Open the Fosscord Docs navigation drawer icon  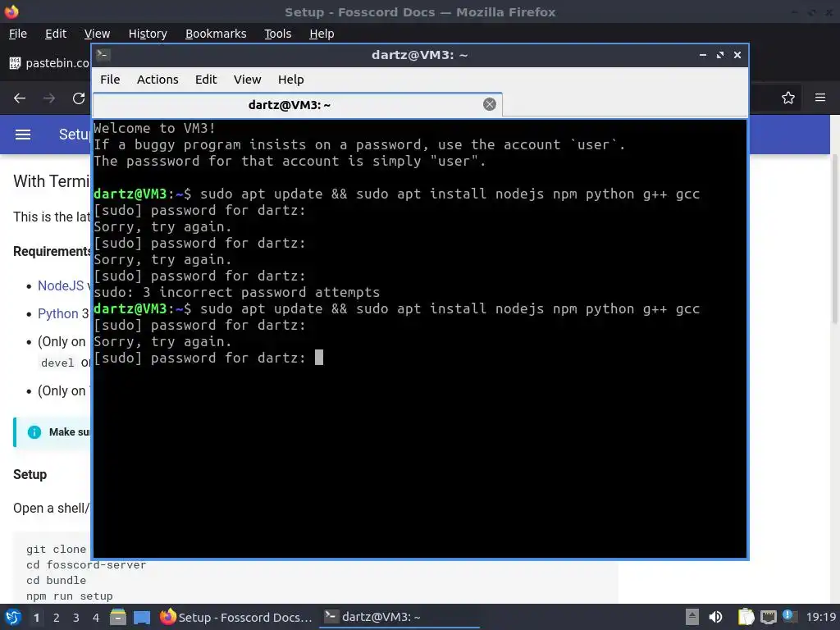click(x=22, y=135)
